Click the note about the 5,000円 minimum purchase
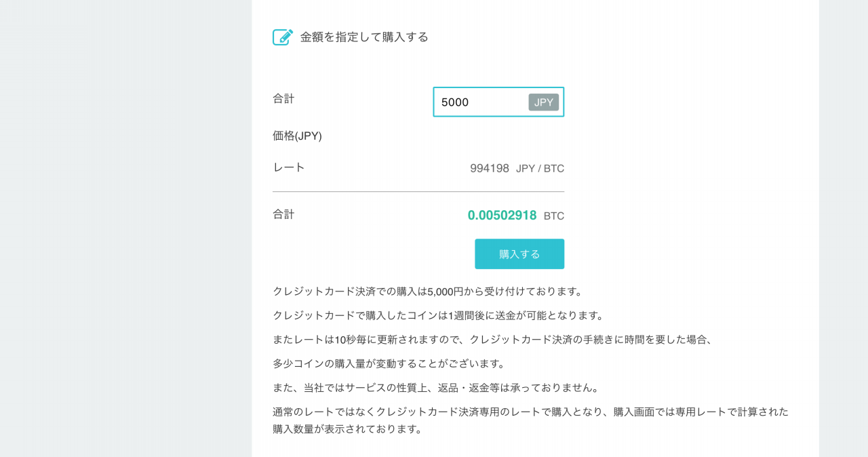The width and height of the screenshot is (868, 457). click(x=428, y=292)
